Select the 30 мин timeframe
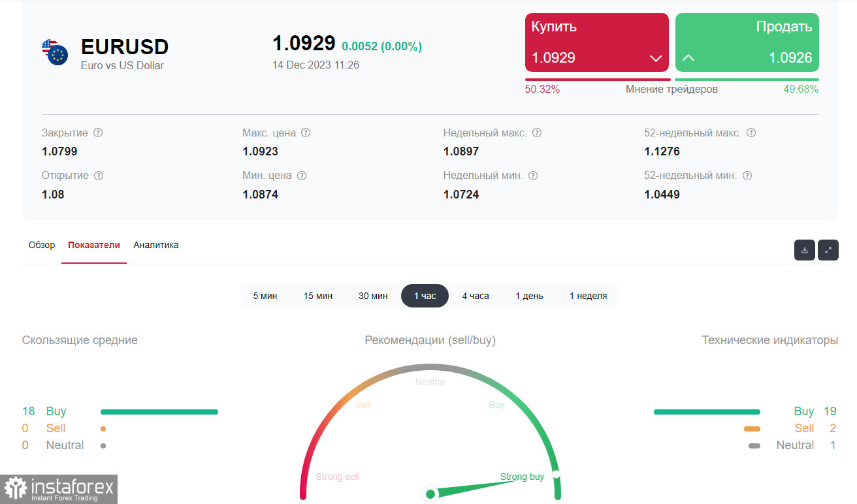Screen dimensions: 857x504 pyautogui.click(x=373, y=296)
